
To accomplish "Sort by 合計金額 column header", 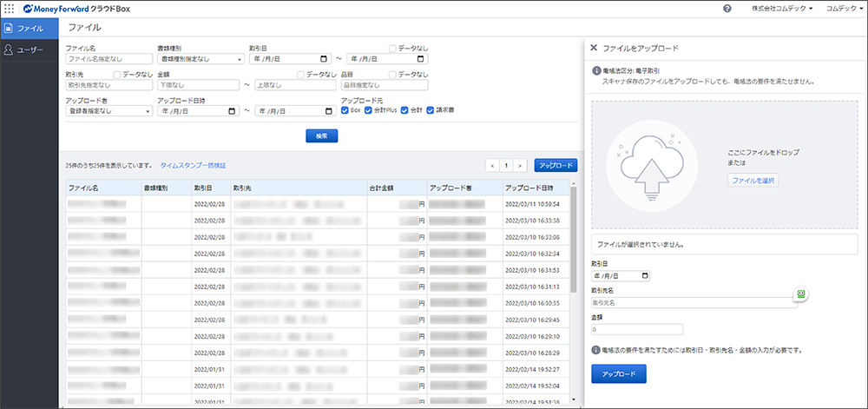I will [397, 188].
